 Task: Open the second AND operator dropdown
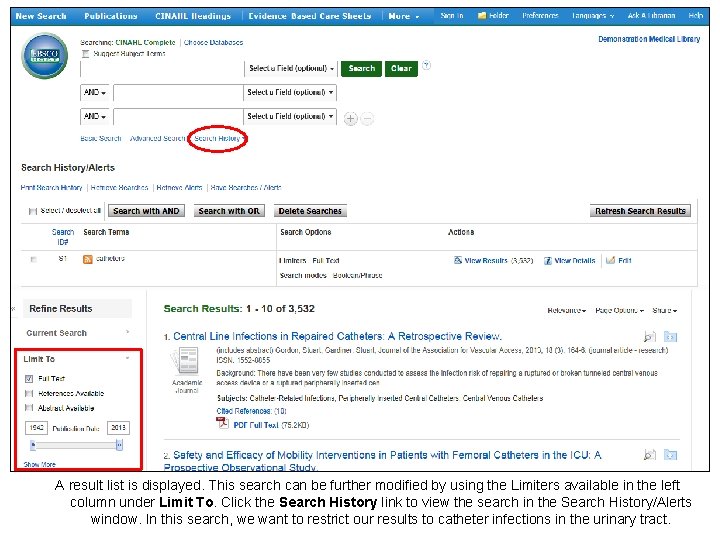pos(95,116)
